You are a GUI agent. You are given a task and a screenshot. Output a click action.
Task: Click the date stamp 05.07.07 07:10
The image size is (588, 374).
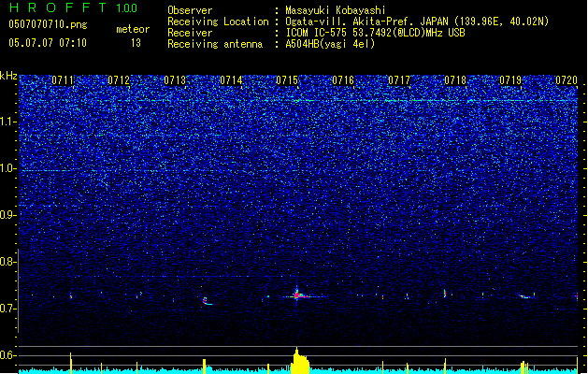(48, 43)
